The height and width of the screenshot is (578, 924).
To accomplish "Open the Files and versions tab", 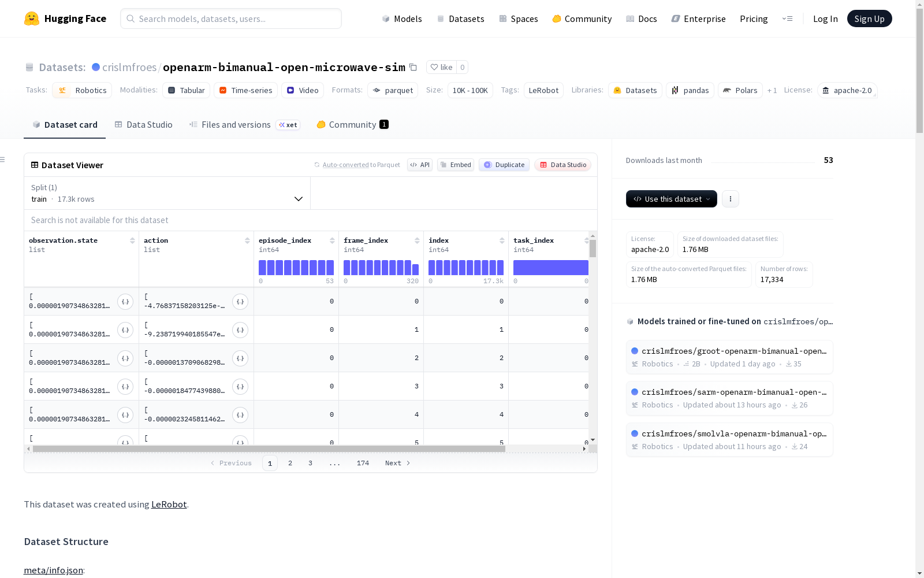I will tap(244, 125).
